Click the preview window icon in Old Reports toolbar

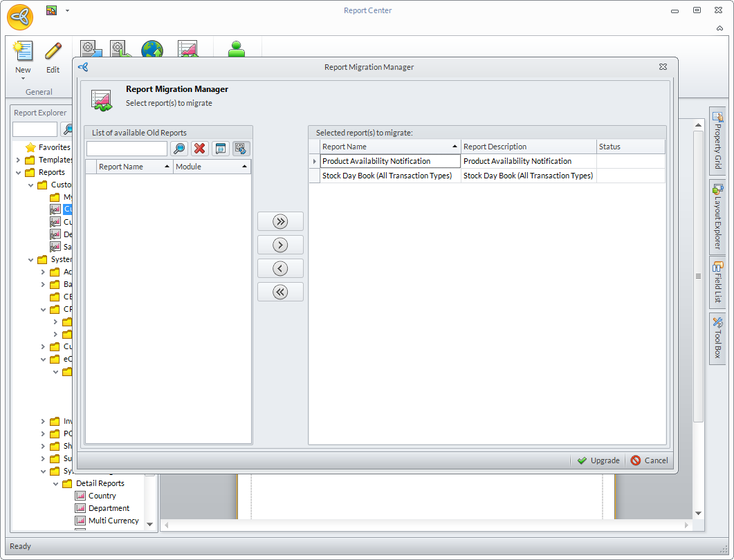[x=221, y=149]
